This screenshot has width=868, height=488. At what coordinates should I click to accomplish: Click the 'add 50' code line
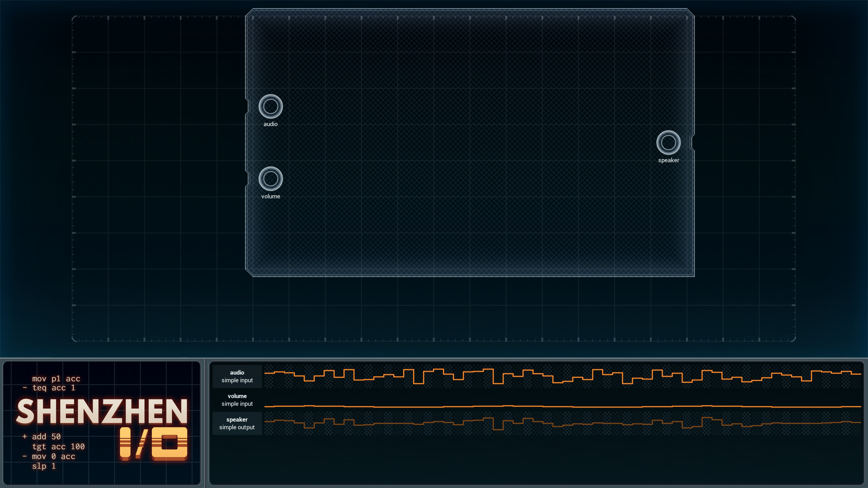coord(46,436)
